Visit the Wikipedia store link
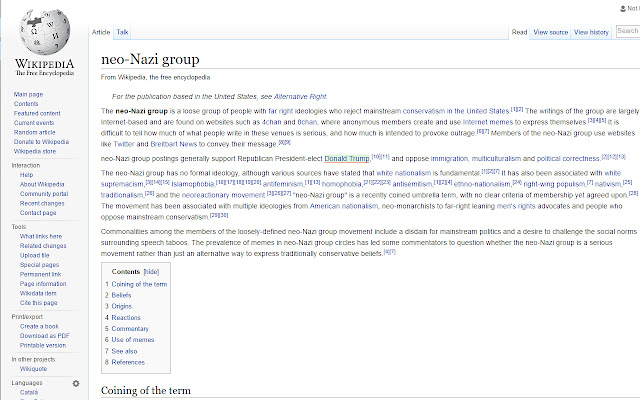640x400 pixels. (x=35, y=151)
